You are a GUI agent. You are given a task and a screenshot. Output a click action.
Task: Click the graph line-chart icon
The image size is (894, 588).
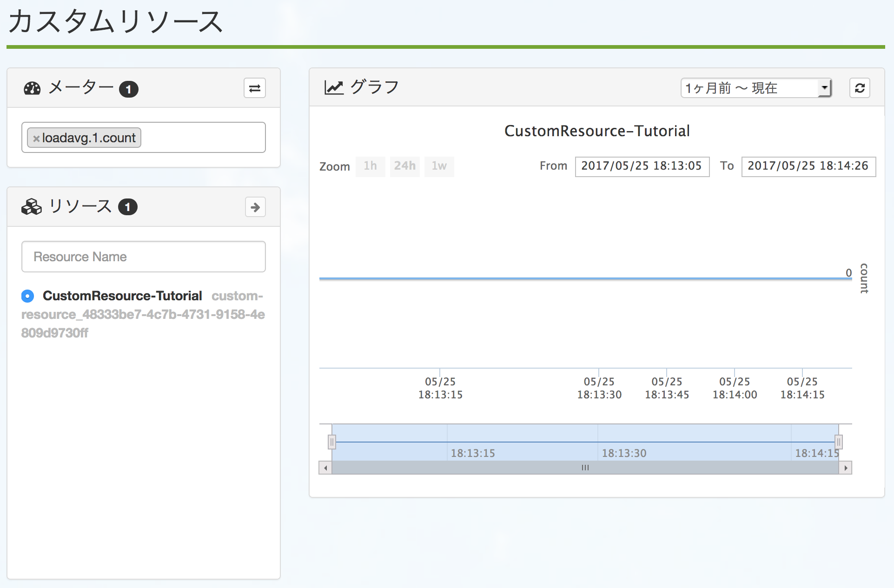click(x=333, y=87)
